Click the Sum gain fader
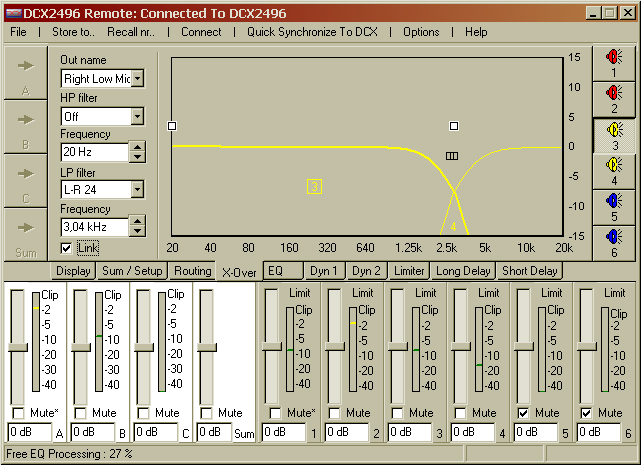This screenshot has height=465, width=641. [x=206, y=348]
